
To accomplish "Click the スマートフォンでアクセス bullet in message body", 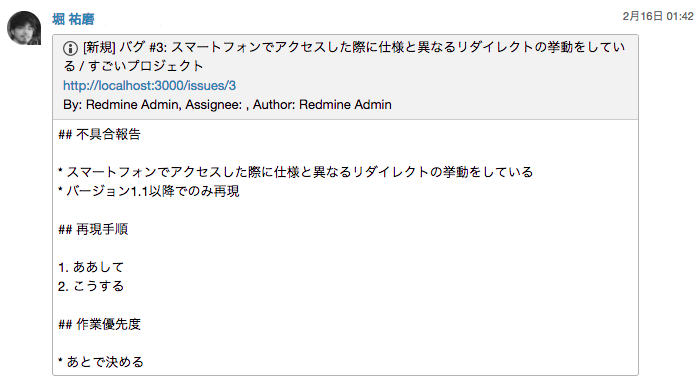I will pyautogui.click(x=296, y=172).
